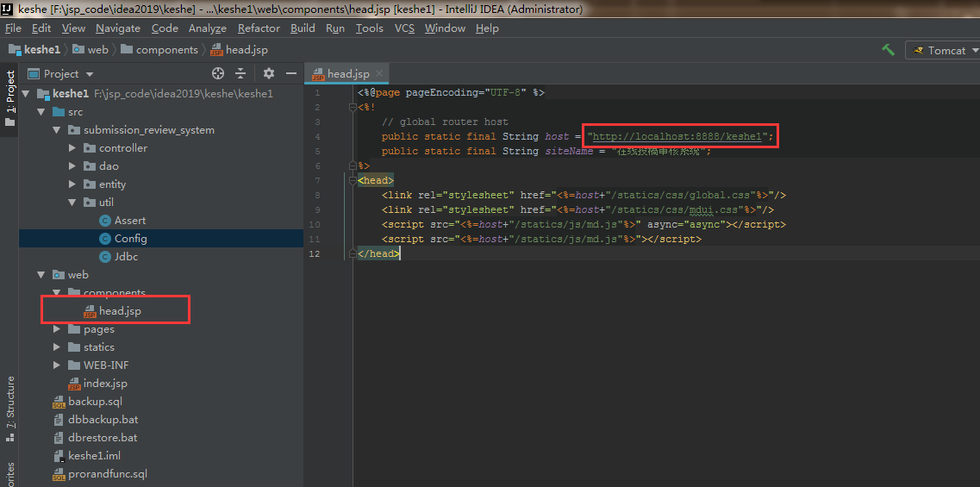This screenshot has width=980, height=487.
Task: Collapse the util package arrow
Action: click(72, 203)
